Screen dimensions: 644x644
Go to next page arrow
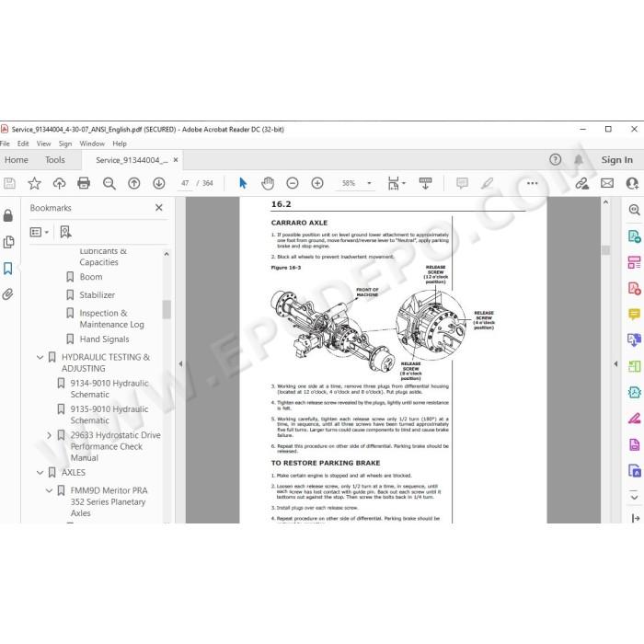[x=159, y=183]
